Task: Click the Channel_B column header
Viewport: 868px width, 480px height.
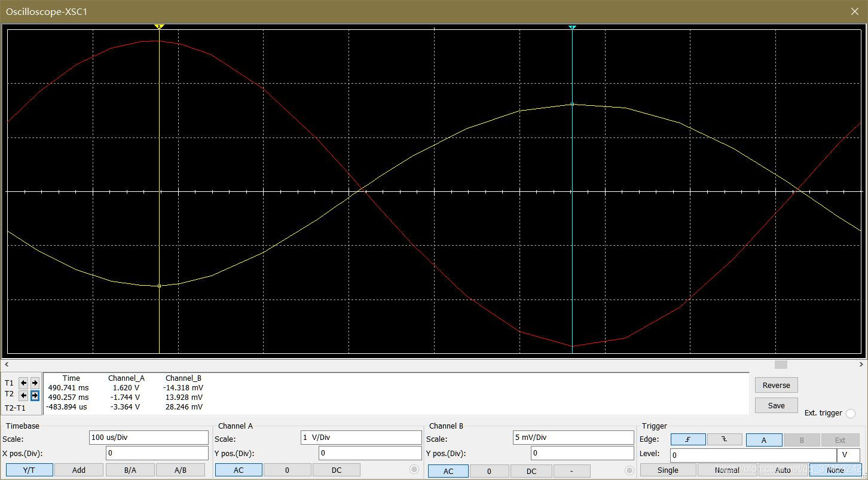Action: tap(184, 378)
